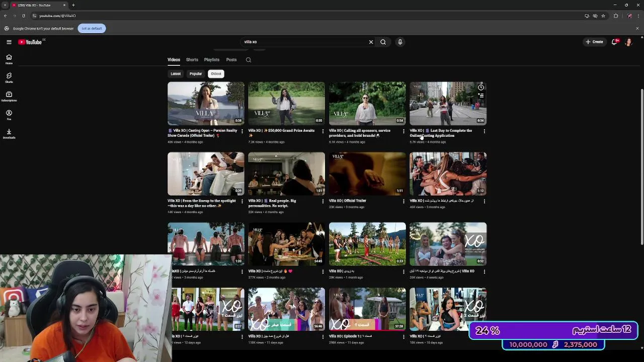The height and width of the screenshot is (362, 644).
Task: Click the Set as default button
Action: 92,28
